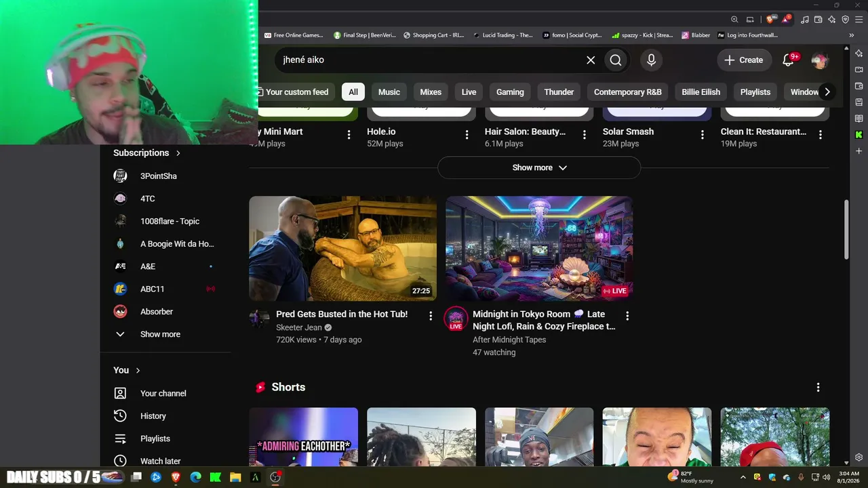Select the Billie Eilish filter chip
The height and width of the screenshot is (488, 868).
coord(701,92)
